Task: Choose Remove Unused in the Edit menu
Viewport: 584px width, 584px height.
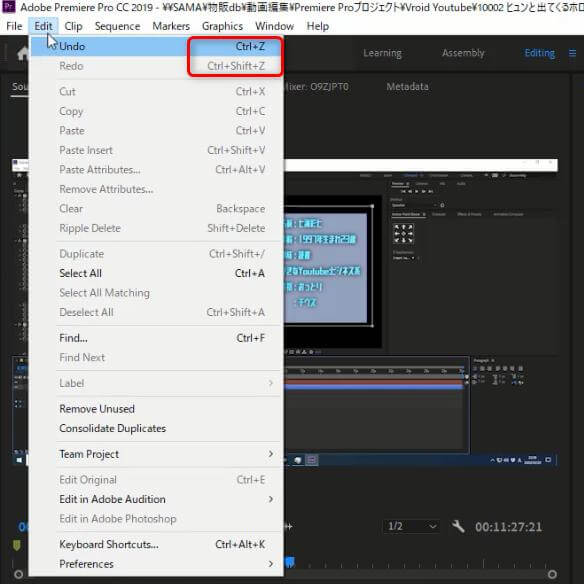Action: pyautogui.click(x=156, y=409)
